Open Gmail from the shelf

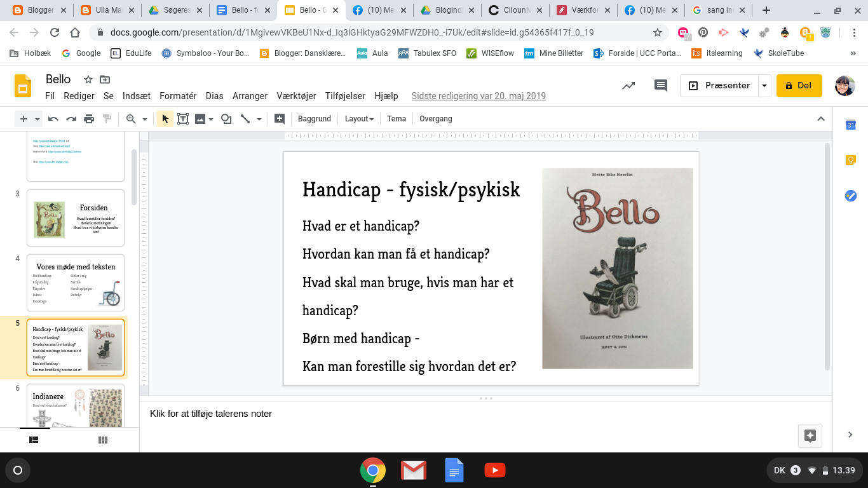(x=414, y=470)
